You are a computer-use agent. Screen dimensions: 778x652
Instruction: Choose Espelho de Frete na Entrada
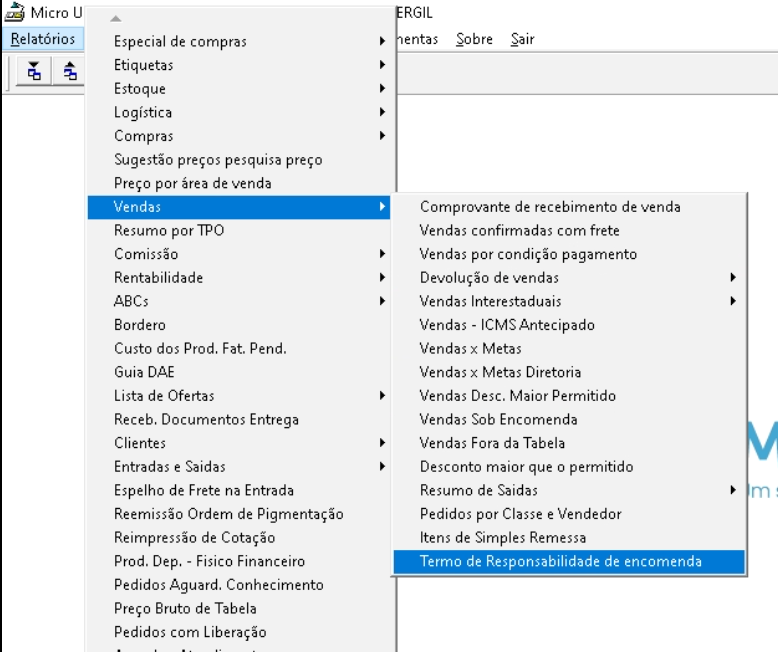pos(204,490)
